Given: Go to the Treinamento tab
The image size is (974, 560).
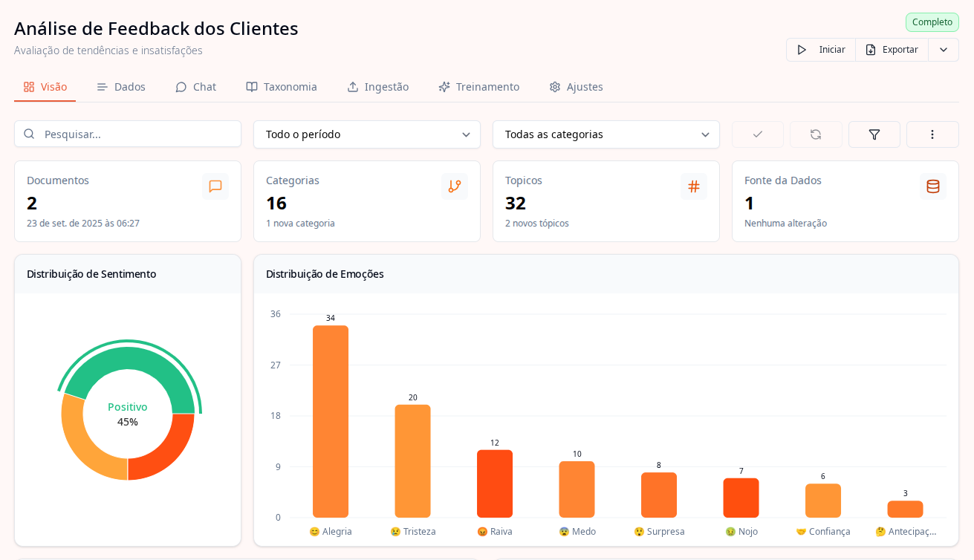Looking at the screenshot, I should coord(478,87).
